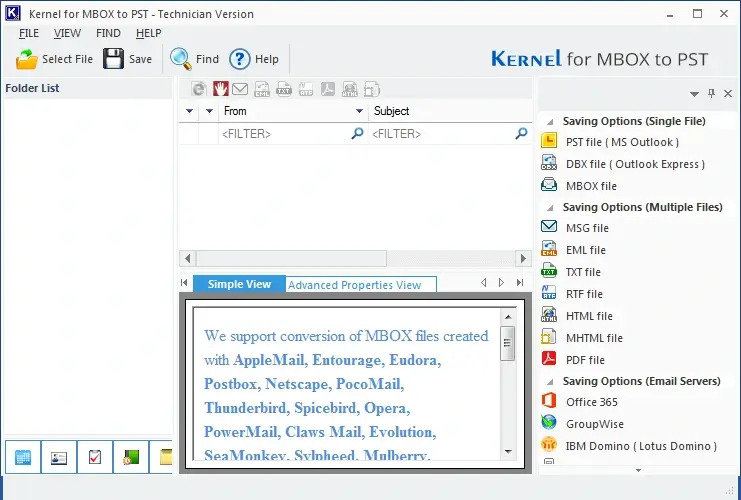Screen dimensions: 741x500
Task: Select Office 365 email server option
Action: (x=591, y=402)
